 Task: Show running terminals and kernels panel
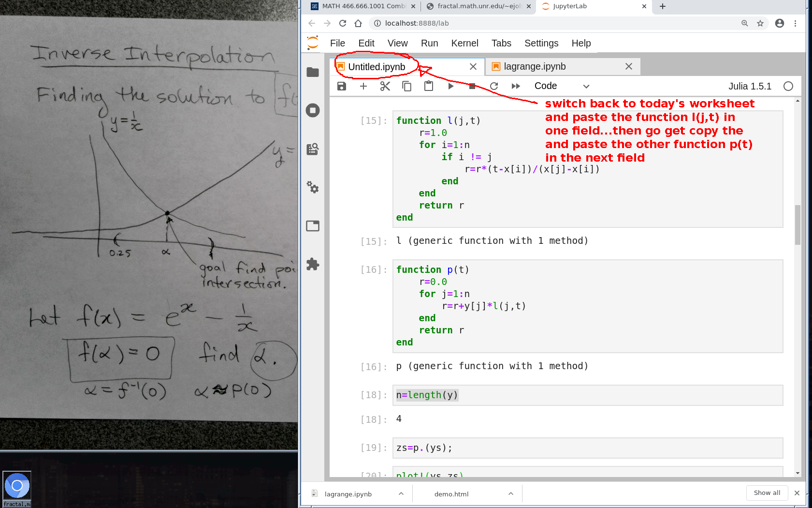point(313,110)
